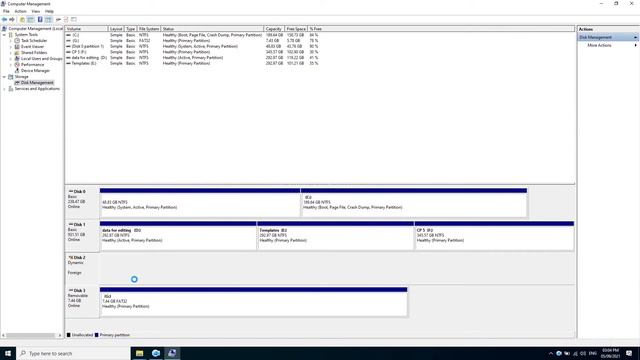
Task: Expand the Event Viewer tree node
Action: point(11,47)
